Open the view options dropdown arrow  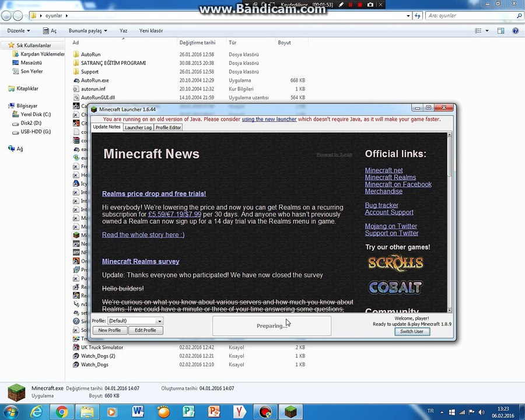point(487,31)
